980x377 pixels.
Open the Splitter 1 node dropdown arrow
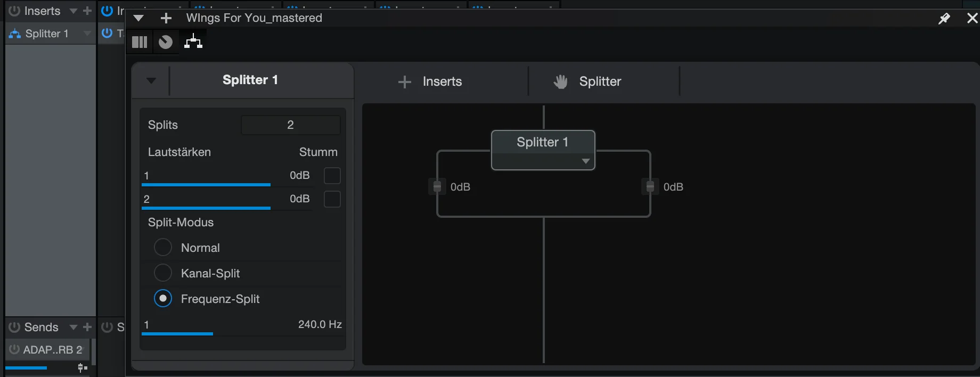(586, 161)
